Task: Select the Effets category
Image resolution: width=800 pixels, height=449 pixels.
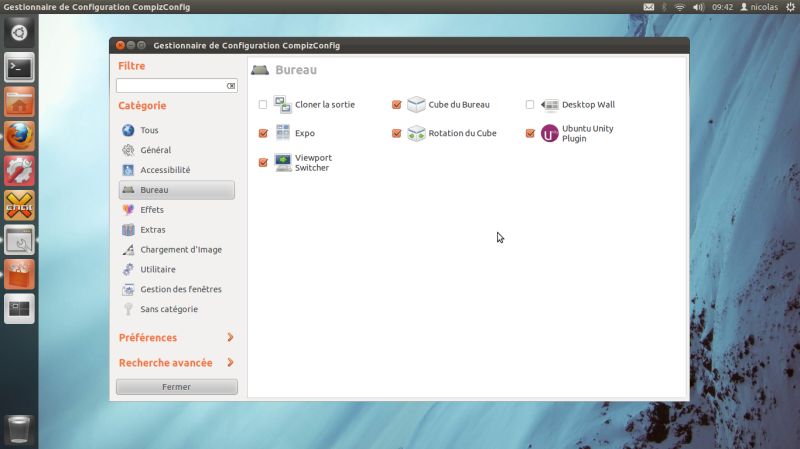Action: coord(177,210)
